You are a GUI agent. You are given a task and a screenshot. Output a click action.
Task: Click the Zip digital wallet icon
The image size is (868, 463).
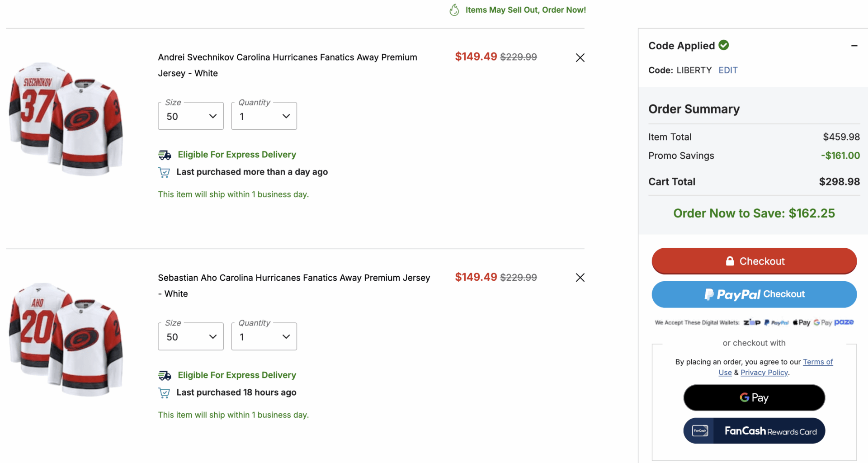coord(752,322)
